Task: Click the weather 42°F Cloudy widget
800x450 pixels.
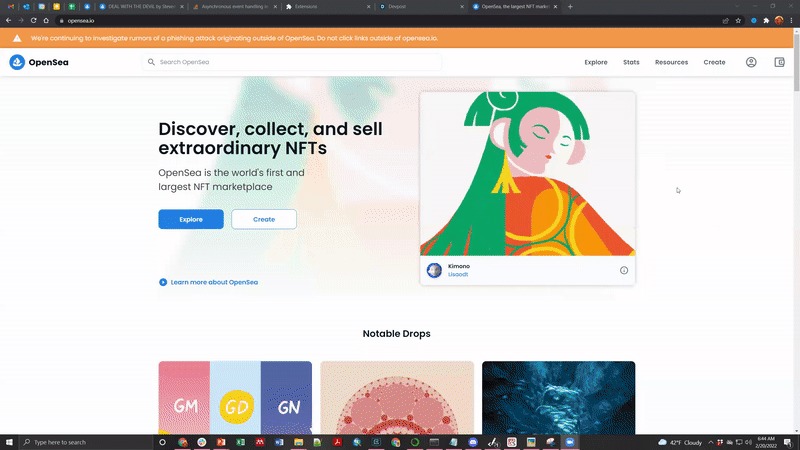Action: 680,442
